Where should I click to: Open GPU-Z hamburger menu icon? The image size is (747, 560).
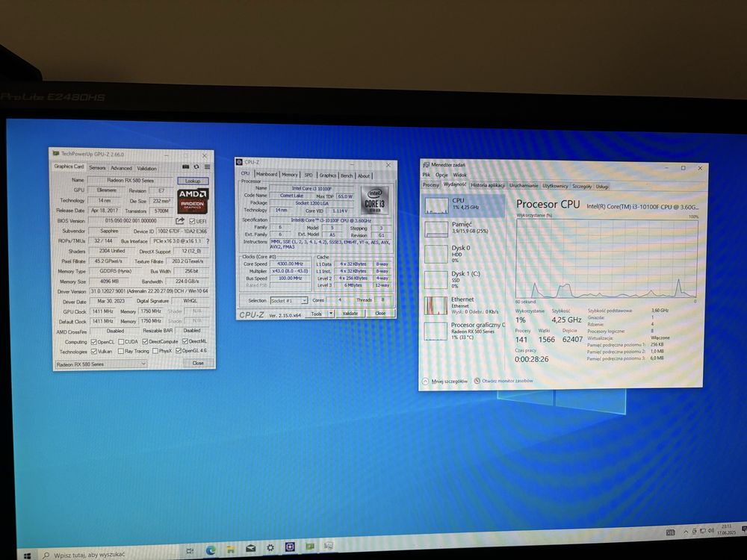click(x=207, y=167)
